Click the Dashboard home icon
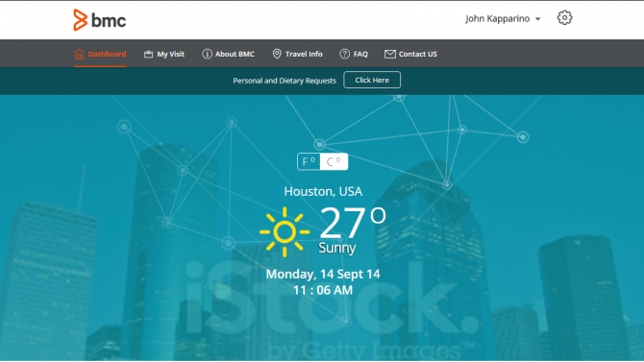 pyautogui.click(x=79, y=54)
